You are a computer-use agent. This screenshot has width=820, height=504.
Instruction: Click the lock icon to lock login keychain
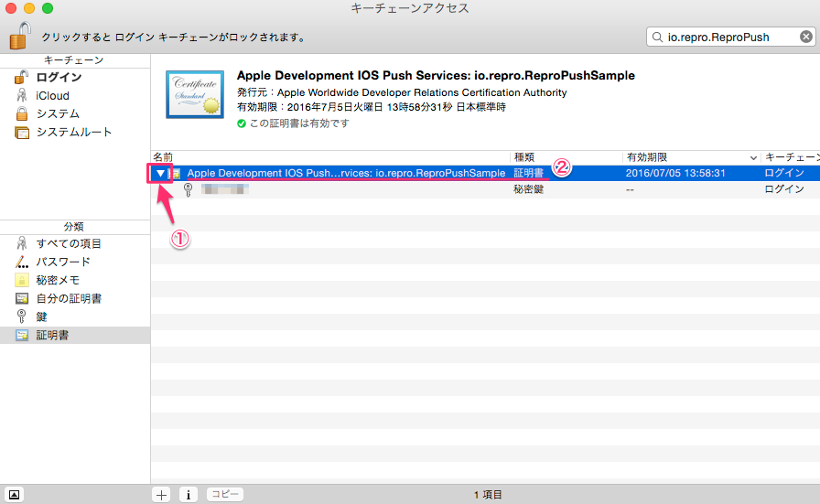pyautogui.click(x=20, y=36)
